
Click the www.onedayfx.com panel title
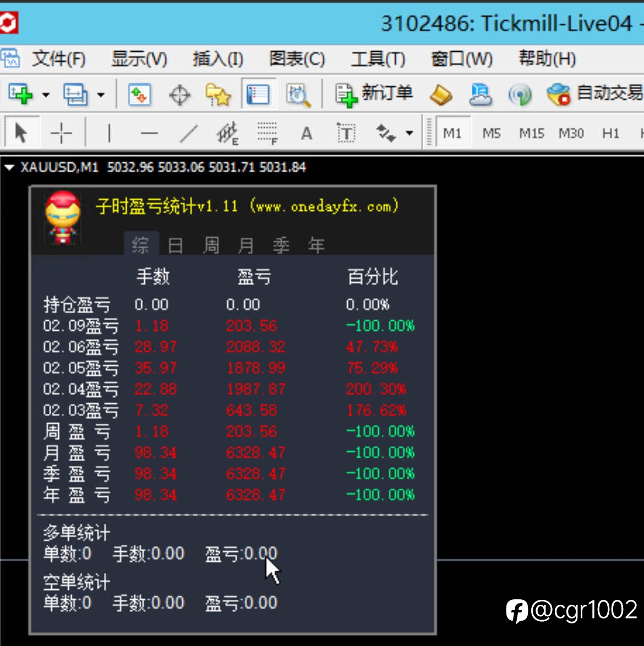[x=247, y=206]
